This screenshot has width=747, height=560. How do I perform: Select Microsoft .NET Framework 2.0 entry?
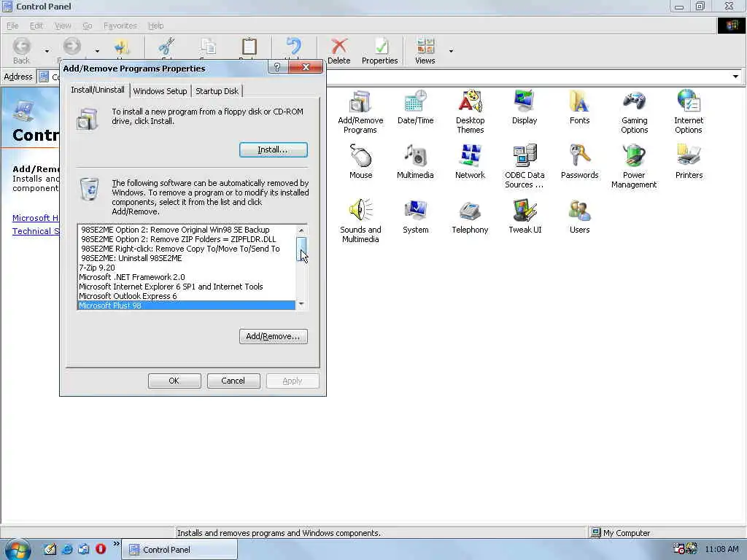186,277
